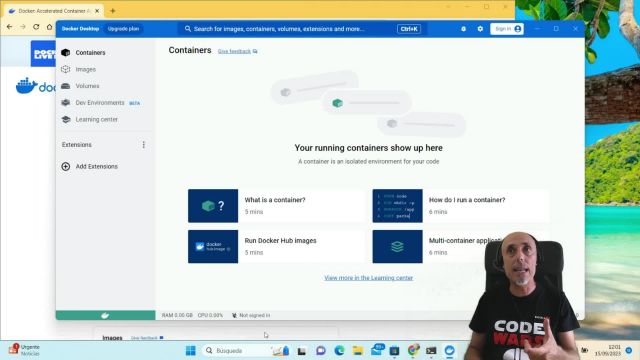
Task: Open Microsoft Store from taskbar
Action: [394, 351]
